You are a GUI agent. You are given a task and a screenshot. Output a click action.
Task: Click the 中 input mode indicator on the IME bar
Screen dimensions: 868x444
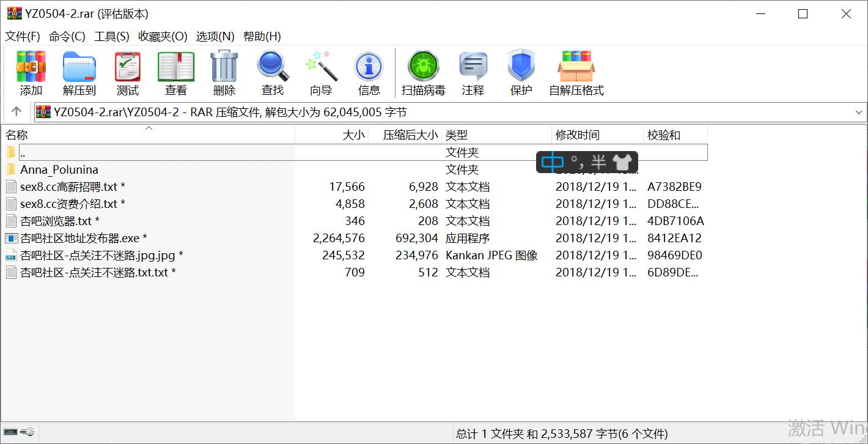coord(553,162)
